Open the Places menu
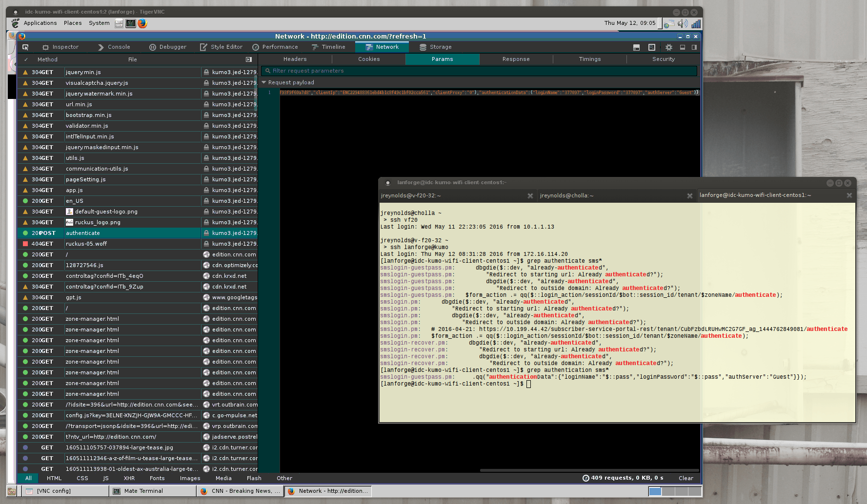The width and height of the screenshot is (867, 504). 73,23
